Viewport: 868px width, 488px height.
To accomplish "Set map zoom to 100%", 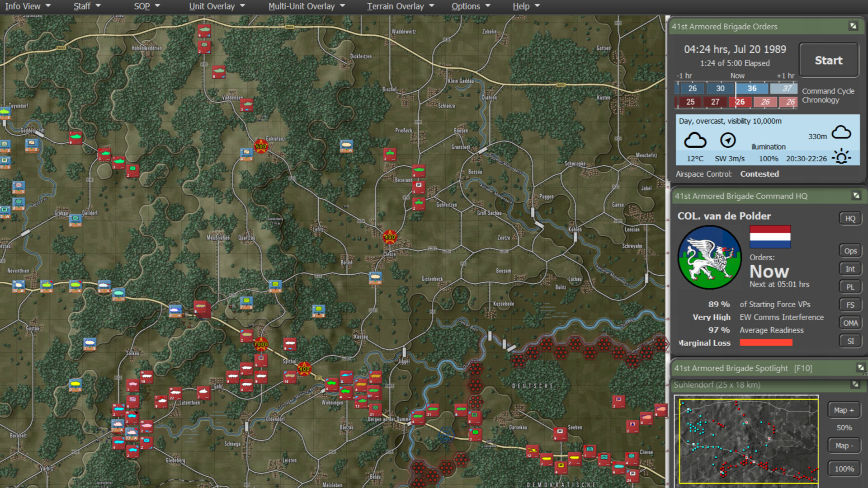I will pos(844,469).
